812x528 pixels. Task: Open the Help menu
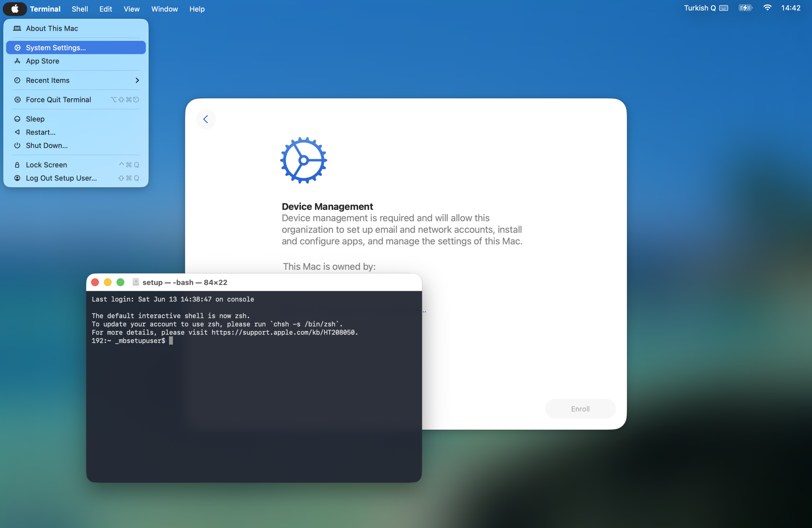tap(197, 9)
